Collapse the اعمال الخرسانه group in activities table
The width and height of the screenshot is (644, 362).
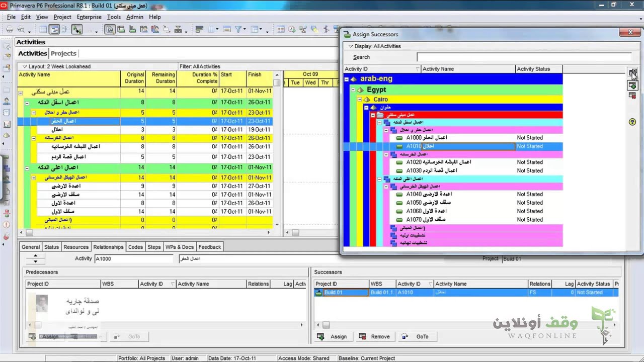(x=34, y=138)
